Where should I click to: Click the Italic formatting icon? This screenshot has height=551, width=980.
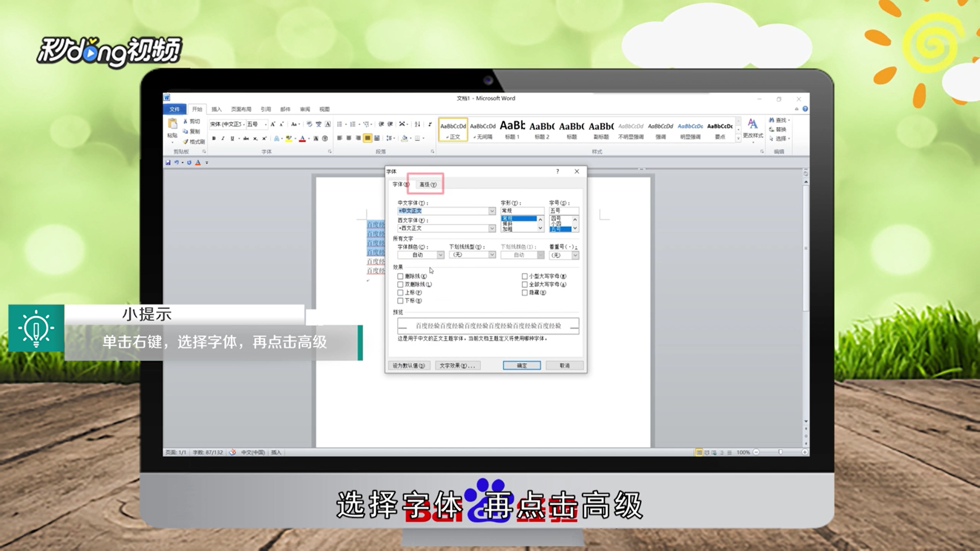click(x=223, y=138)
